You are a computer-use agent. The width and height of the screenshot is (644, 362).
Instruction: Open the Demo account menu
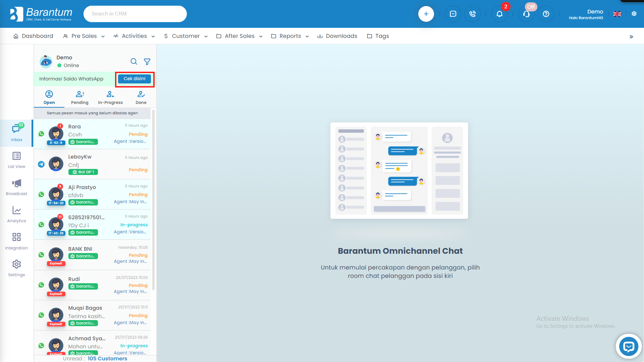(x=586, y=14)
